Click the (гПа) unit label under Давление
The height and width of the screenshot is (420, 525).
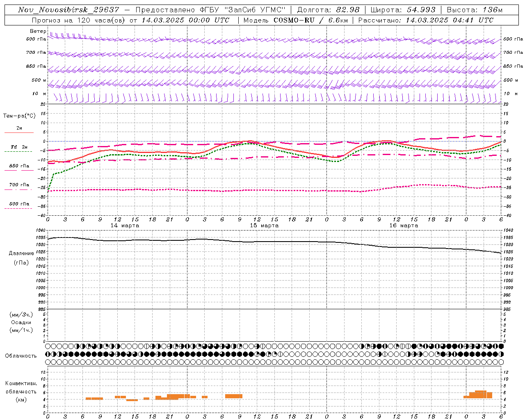21,263
